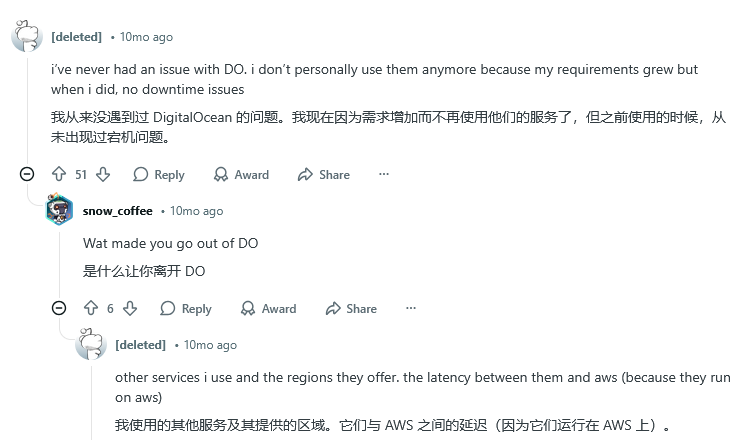
Task: Click the nested deleted reply's avatar
Action: pos(91,345)
